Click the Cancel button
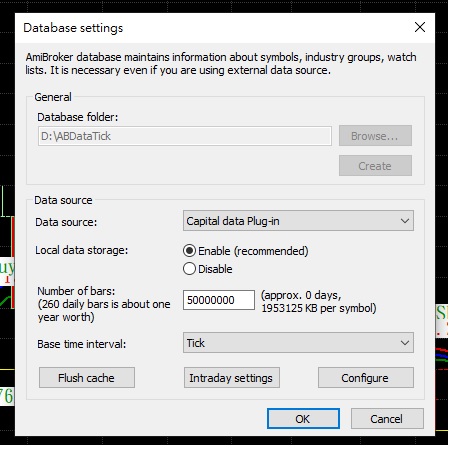Screen dimensions: 453x450 coord(387,419)
